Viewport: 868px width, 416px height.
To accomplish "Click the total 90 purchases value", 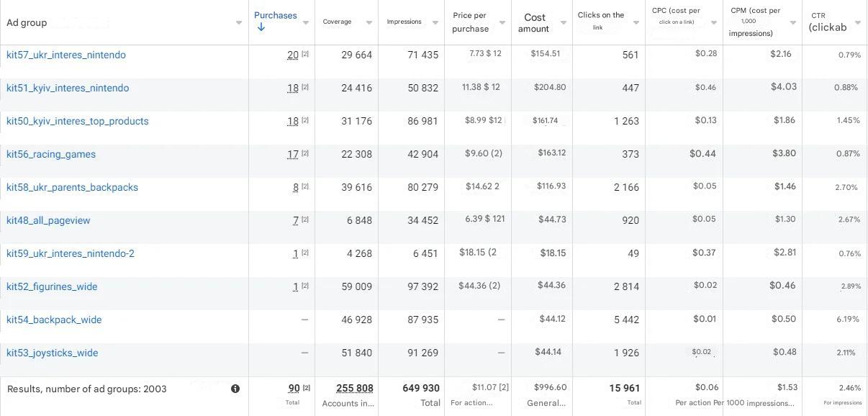I will point(294,388).
